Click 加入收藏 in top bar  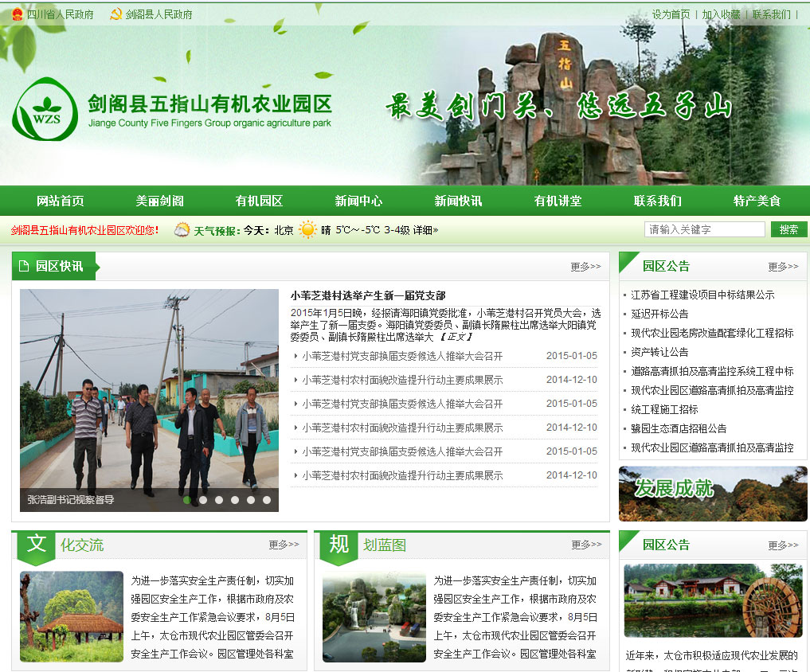[x=721, y=14]
